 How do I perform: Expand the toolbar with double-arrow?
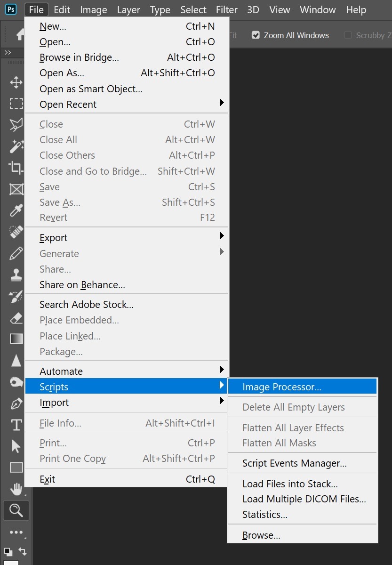tap(8, 53)
